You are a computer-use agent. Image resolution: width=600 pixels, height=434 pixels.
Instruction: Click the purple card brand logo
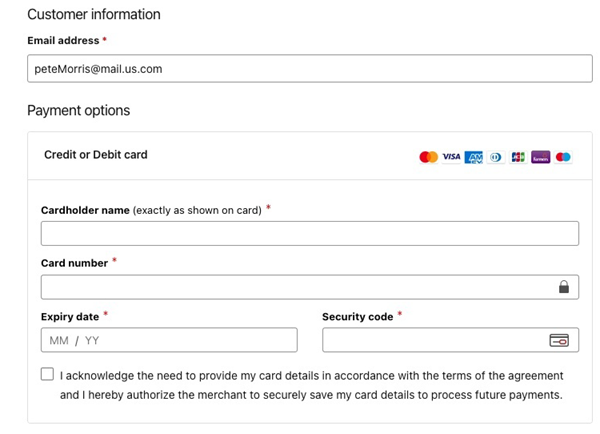tap(541, 157)
